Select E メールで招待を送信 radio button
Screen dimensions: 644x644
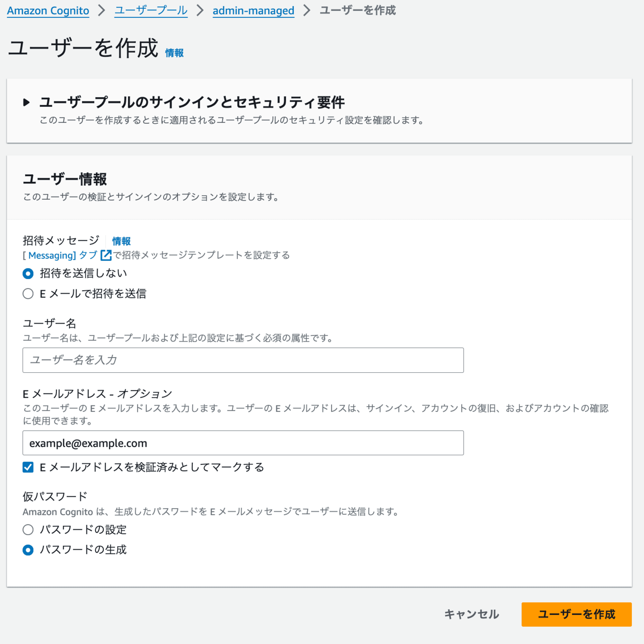tap(28, 294)
